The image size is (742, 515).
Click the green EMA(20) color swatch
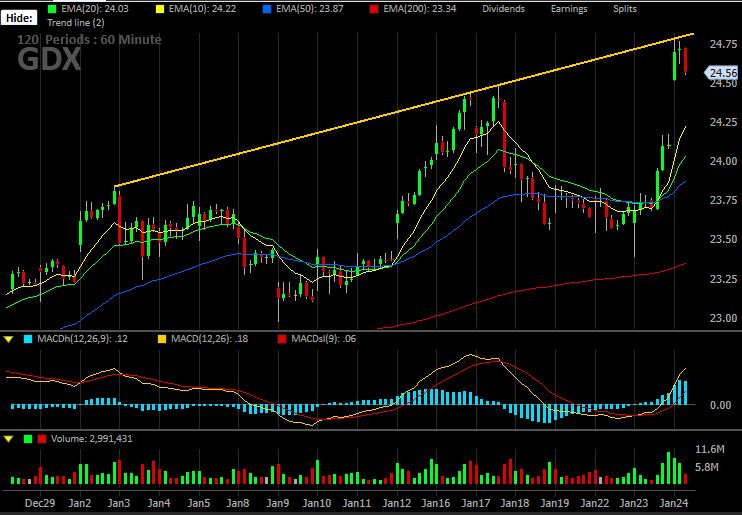[x=52, y=9]
